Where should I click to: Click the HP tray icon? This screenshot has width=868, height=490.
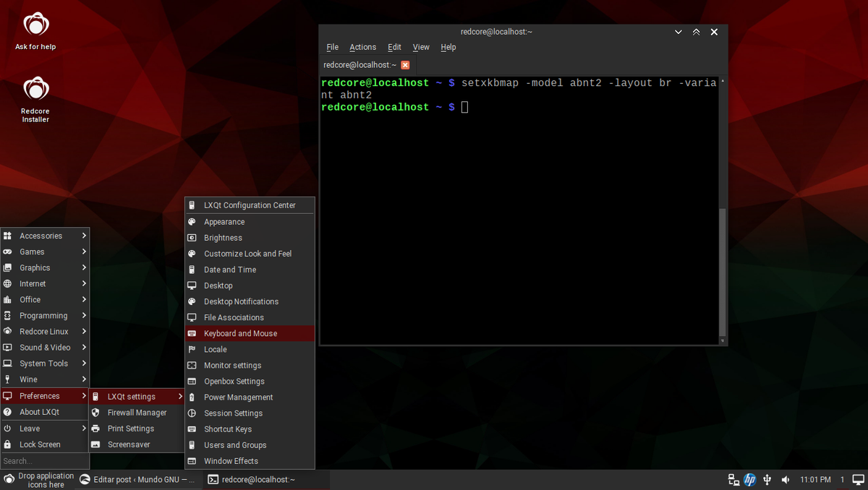click(x=750, y=480)
